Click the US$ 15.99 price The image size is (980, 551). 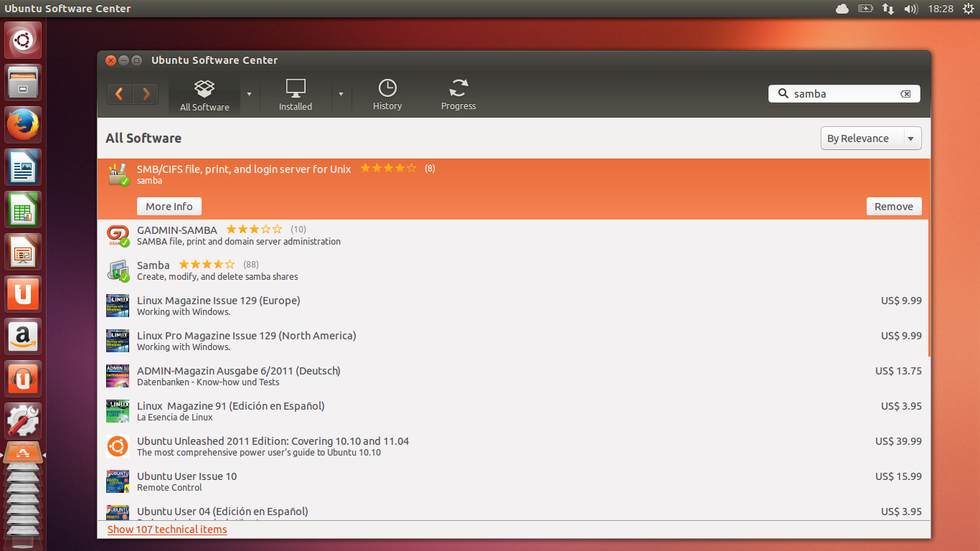[898, 476]
